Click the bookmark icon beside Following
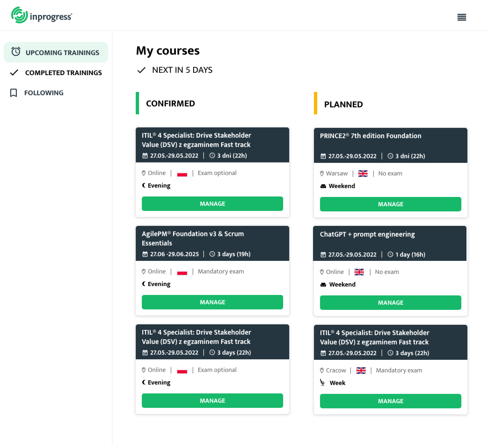 coord(14,93)
